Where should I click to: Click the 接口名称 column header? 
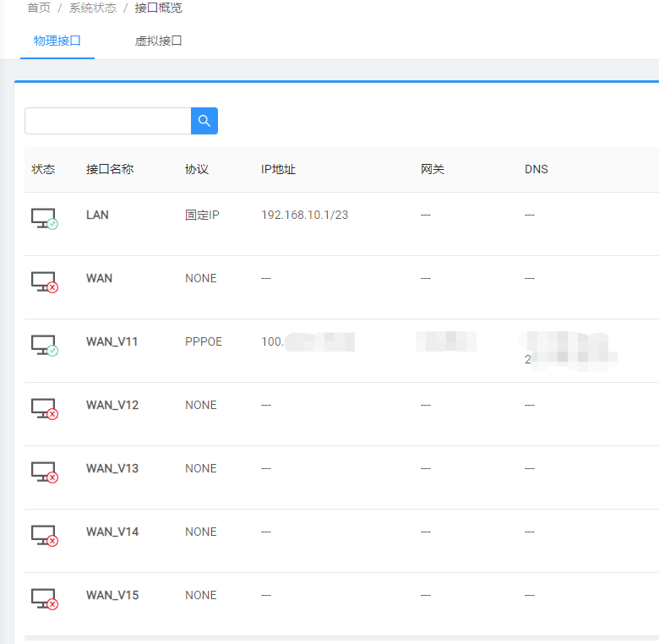pos(110,169)
